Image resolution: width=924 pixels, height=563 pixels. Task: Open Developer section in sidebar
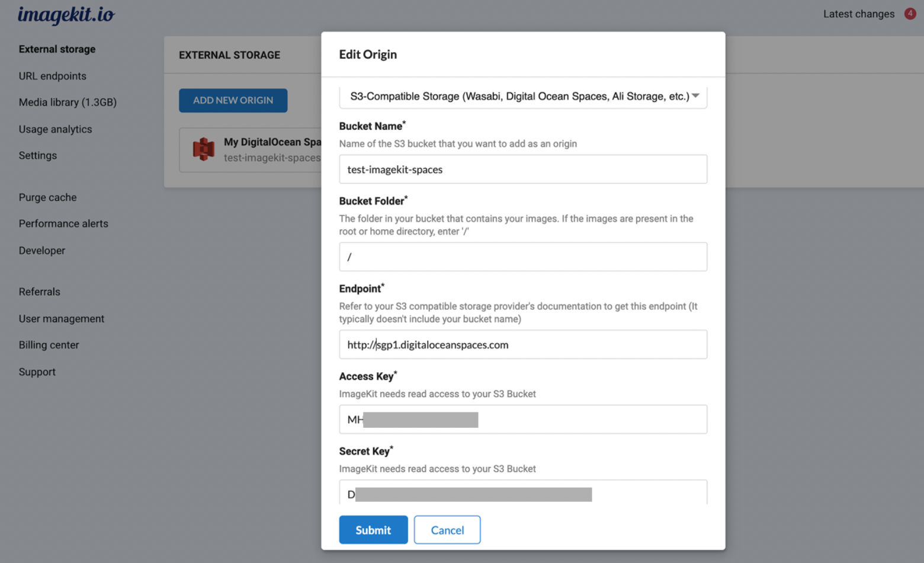pyautogui.click(x=42, y=251)
